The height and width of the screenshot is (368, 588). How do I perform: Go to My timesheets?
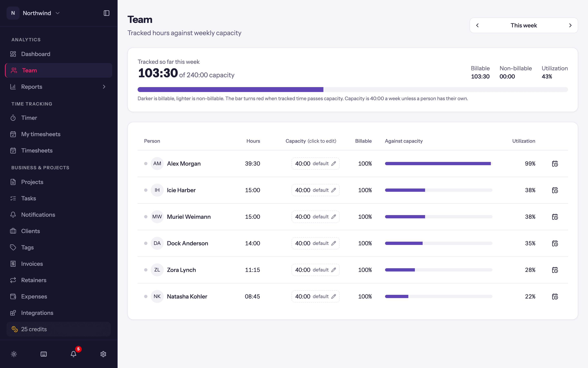[59, 134]
